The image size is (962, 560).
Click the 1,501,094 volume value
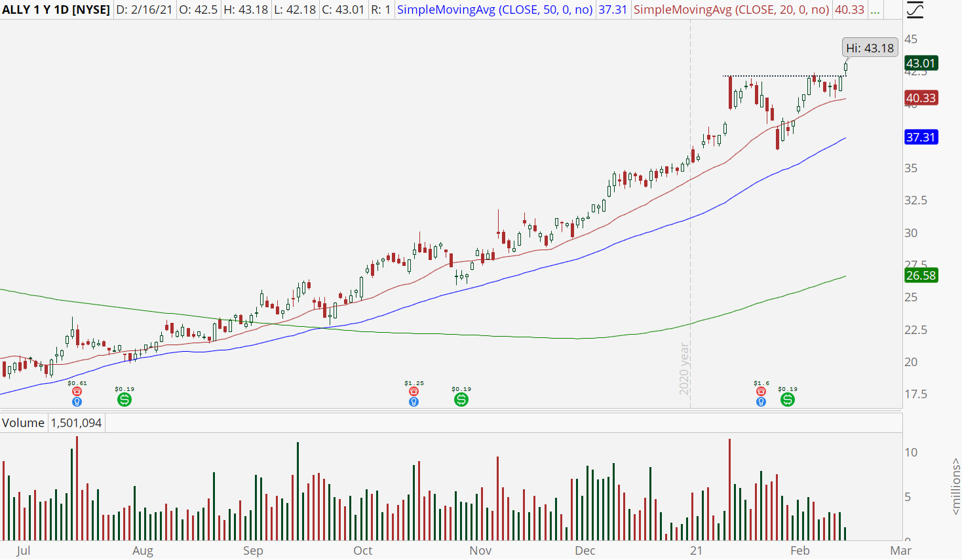[x=76, y=423]
